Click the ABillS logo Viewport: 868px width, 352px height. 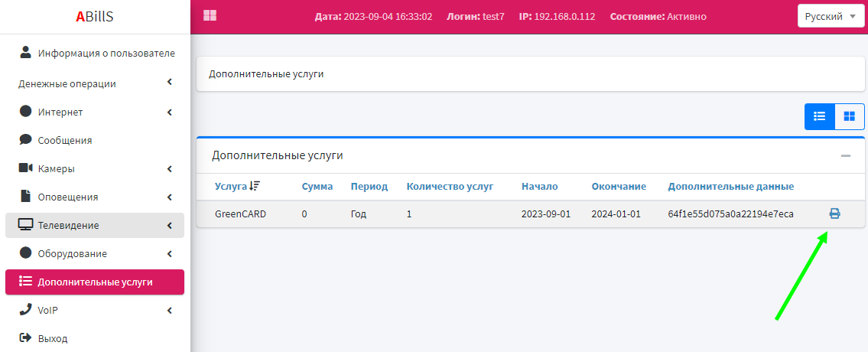coord(95,17)
